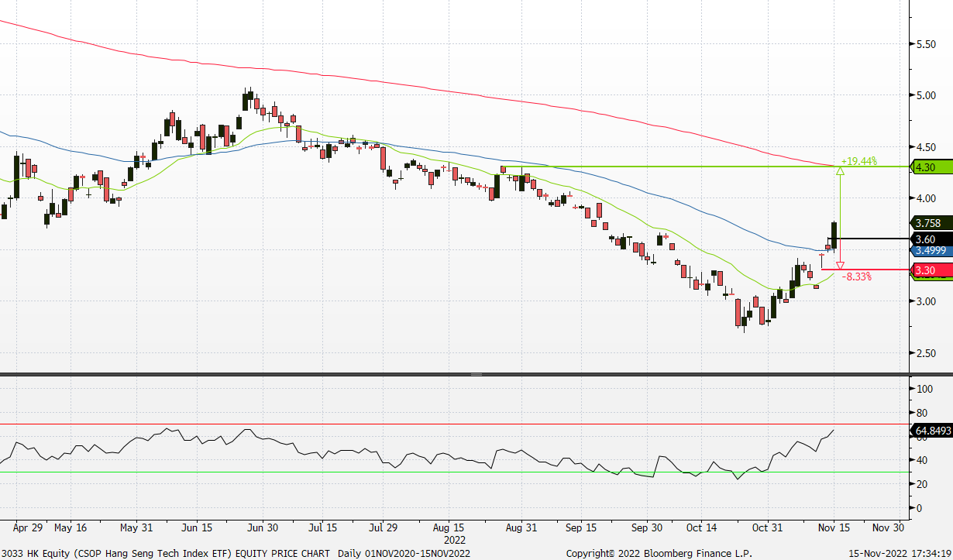
Task: Click the Nov 30 date label
Action: (888, 527)
